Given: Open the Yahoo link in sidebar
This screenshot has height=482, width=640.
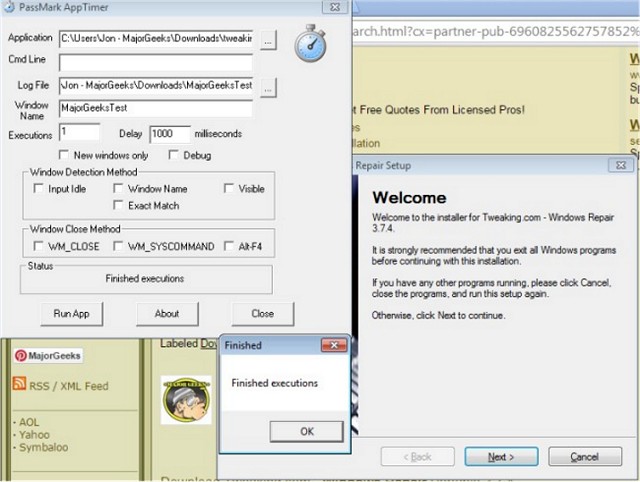Looking at the screenshot, I should tap(34, 435).
